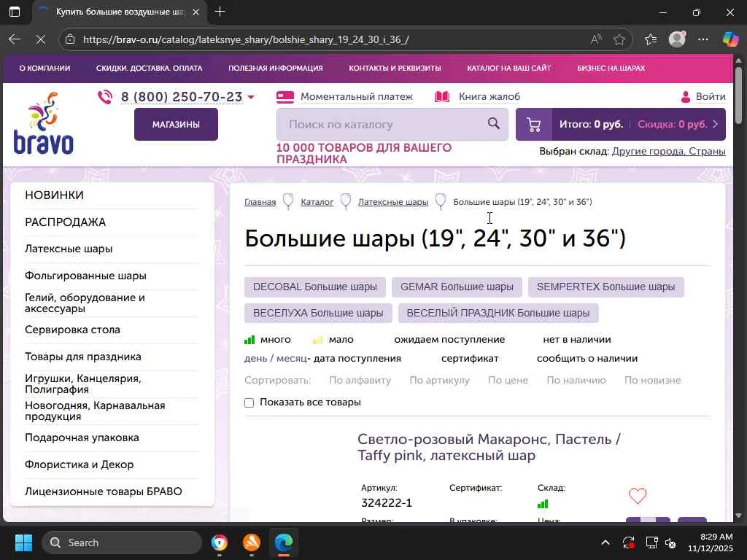Change warehouse Другие города, Страны link
The image size is (747, 560).
click(x=668, y=152)
